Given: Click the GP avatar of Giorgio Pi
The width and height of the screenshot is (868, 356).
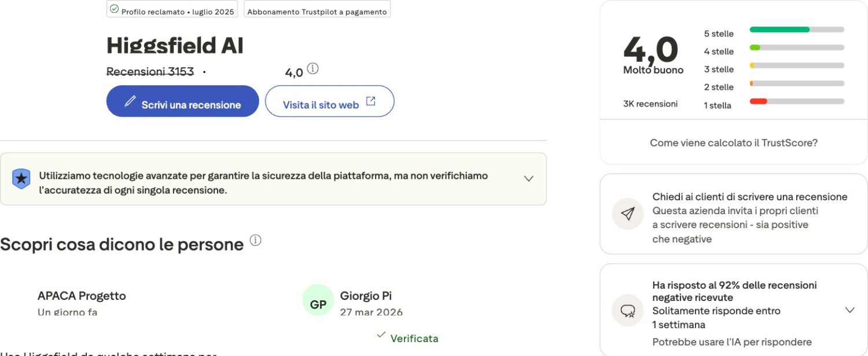Looking at the screenshot, I should (318, 300).
